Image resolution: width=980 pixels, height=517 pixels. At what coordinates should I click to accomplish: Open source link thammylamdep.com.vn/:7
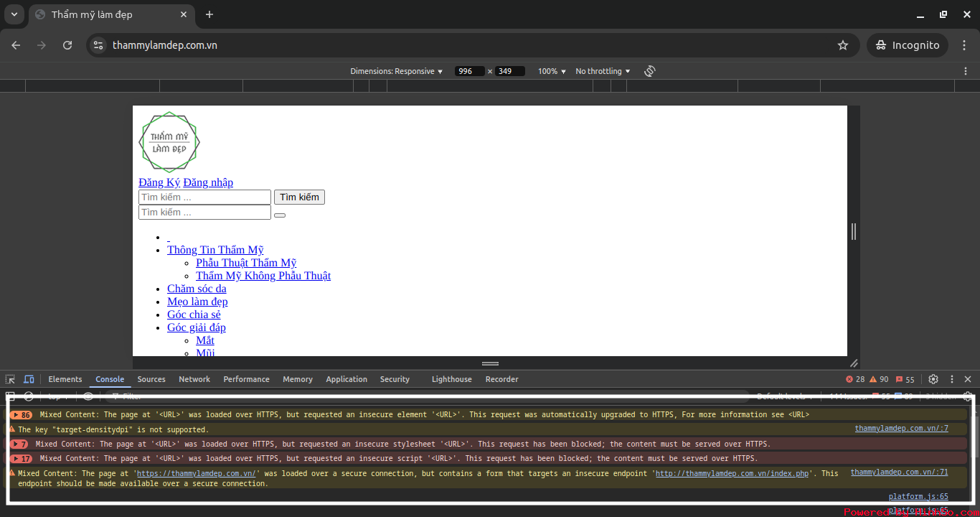(901, 429)
